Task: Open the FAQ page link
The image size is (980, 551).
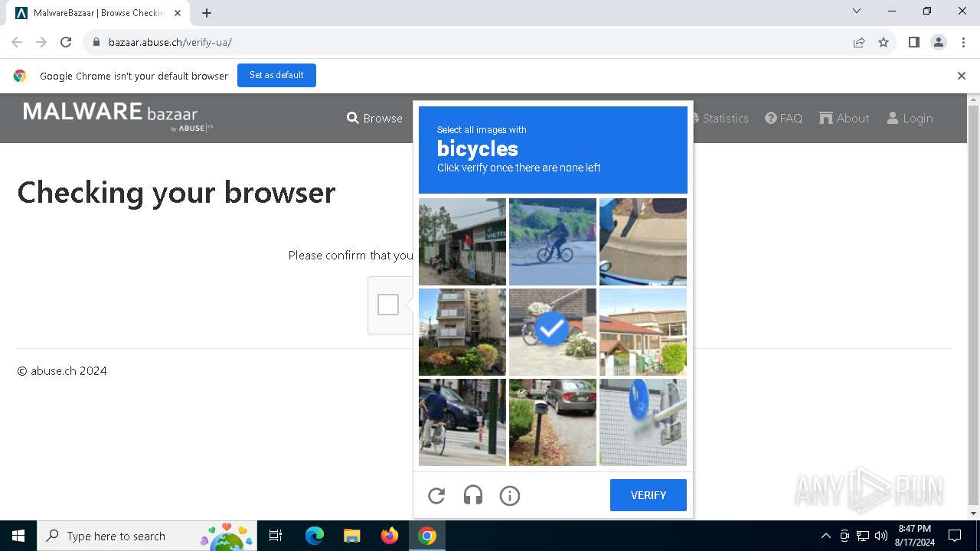Action: [x=784, y=118]
